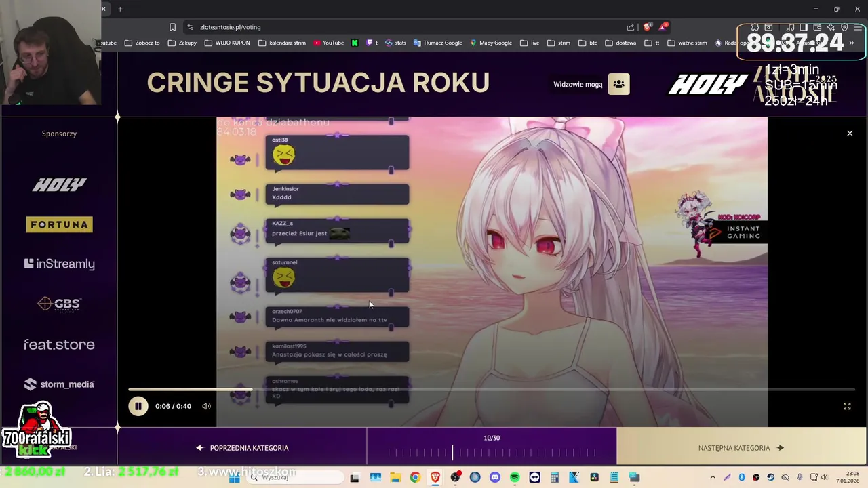Open the green Kick bookmark icon

point(355,43)
